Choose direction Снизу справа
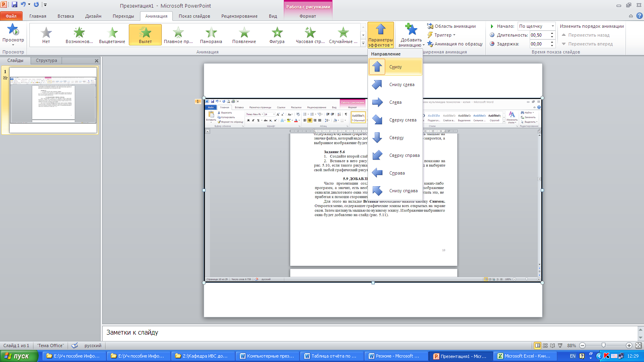644x362 pixels. coord(395,191)
